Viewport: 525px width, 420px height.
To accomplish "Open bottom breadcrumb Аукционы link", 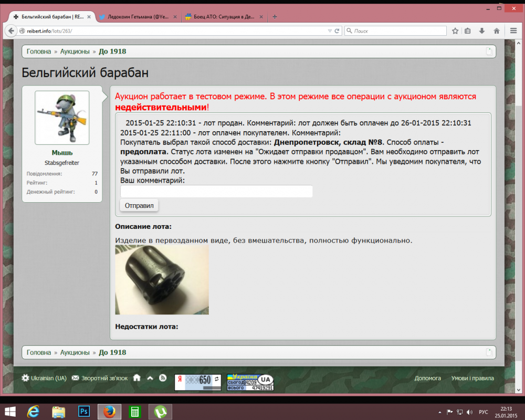I will pyautogui.click(x=75, y=353).
